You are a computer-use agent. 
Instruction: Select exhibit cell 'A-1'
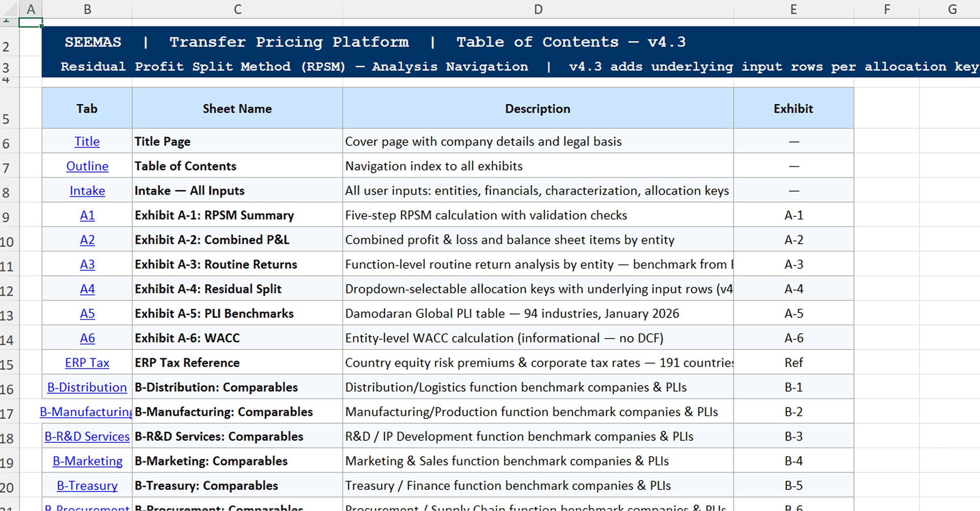pyautogui.click(x=793, y=215)
